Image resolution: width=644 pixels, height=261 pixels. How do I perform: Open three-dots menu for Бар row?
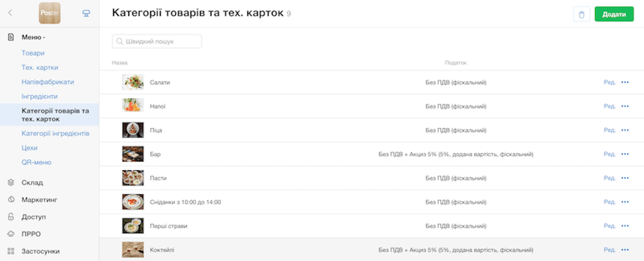point(625,154)
